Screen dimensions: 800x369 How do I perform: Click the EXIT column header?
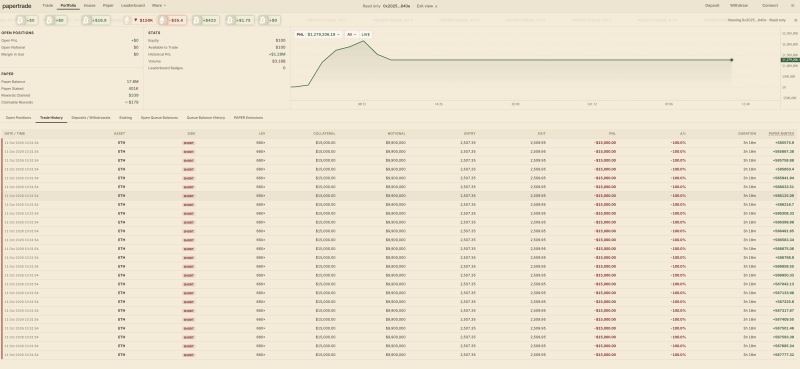[542, 134]
